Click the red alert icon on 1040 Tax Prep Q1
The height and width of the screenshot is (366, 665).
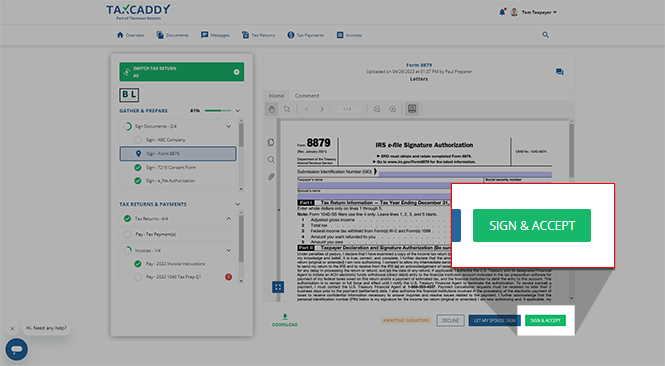pos(229,277)
